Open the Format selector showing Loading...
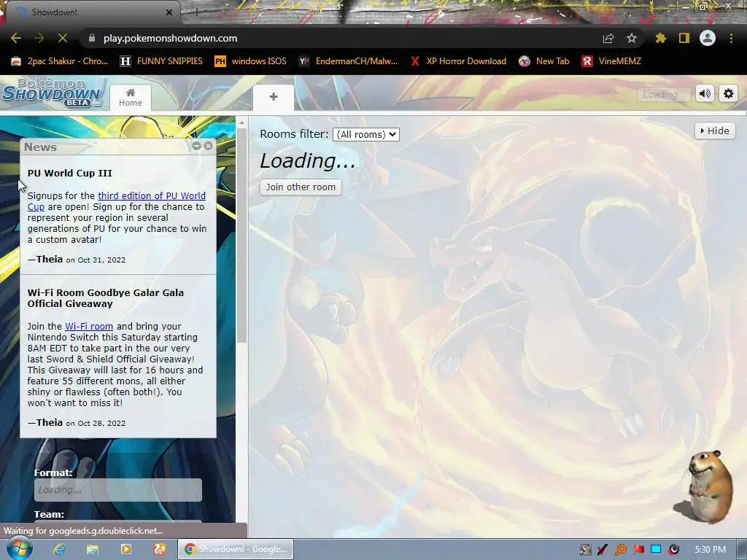Viewport: 747px width, 560px height. [x=118, y=489]
